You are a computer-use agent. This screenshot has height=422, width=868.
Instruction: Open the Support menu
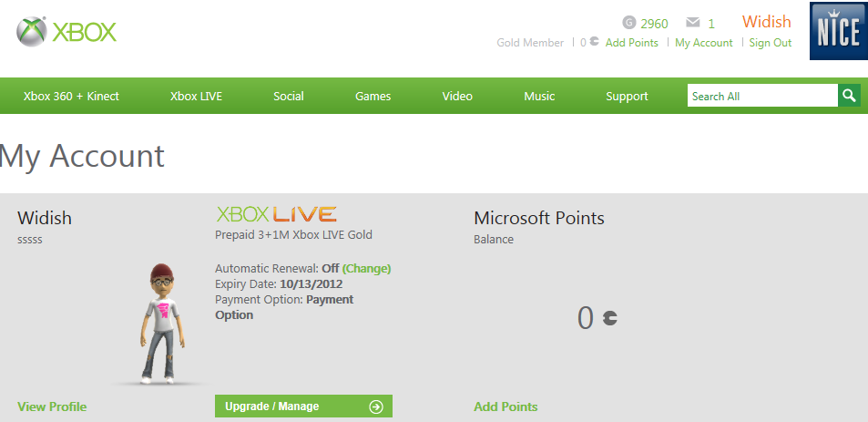(627, 97)
